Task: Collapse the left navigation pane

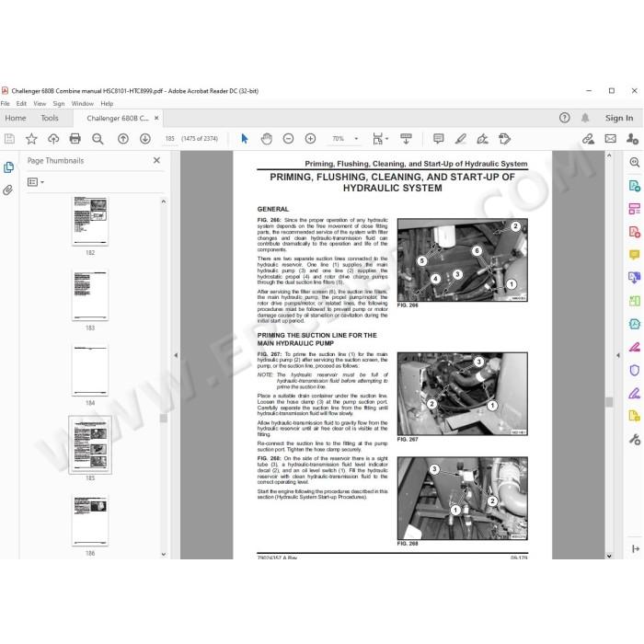Action: (x=176, y=355)
